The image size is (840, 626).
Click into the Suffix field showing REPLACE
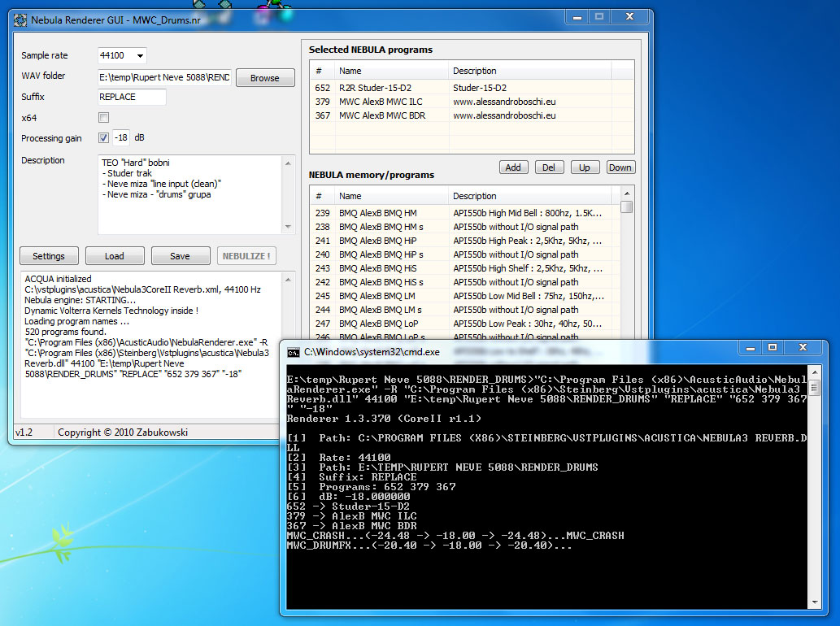131,97
